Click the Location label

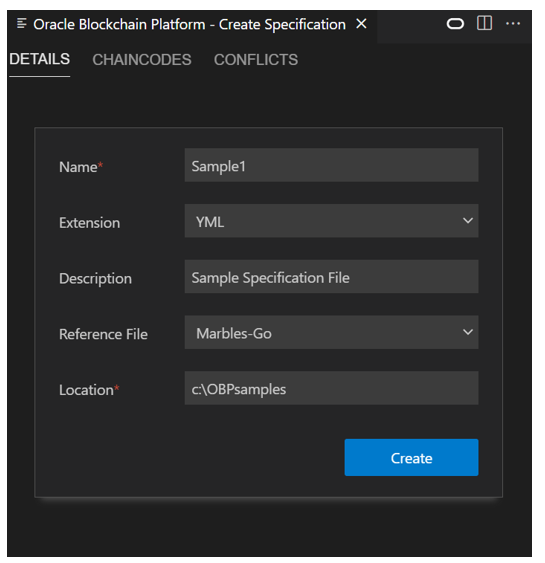coord(89,390)
